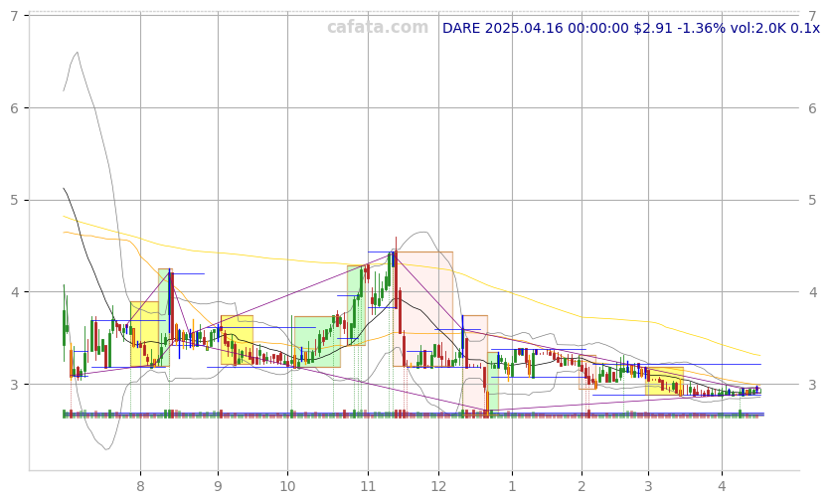Click price label 6 on the right axis

(812, 108)
